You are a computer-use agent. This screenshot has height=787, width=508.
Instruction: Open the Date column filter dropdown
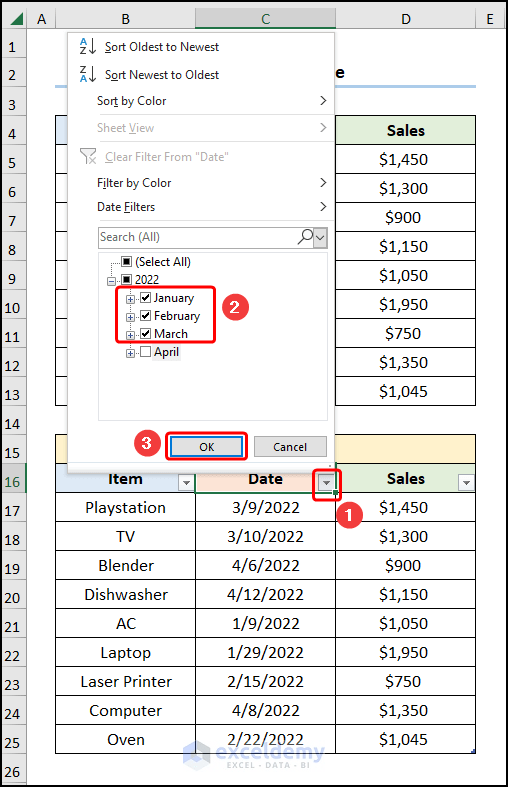tap(327, 483)
